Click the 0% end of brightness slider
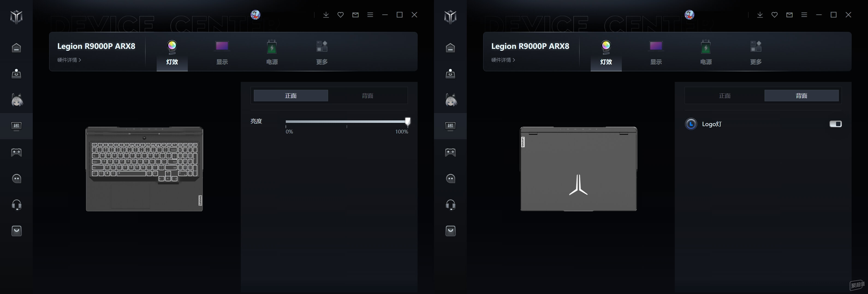 pos(286,121)
